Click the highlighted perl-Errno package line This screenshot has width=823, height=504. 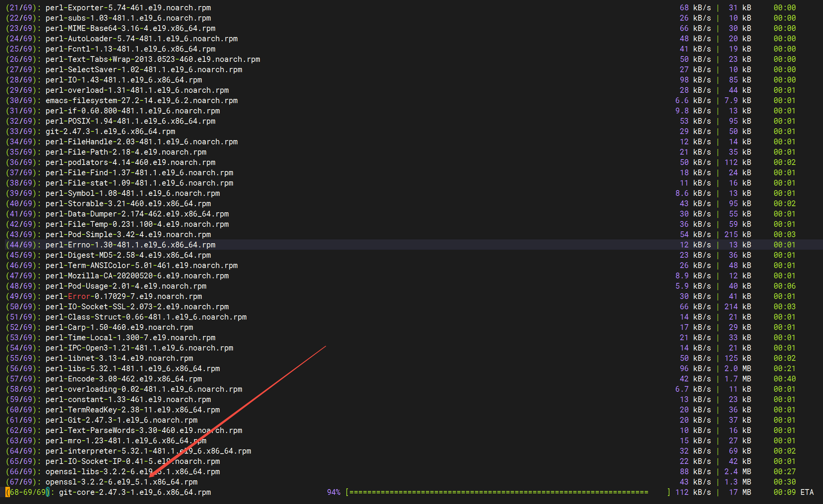130,245
